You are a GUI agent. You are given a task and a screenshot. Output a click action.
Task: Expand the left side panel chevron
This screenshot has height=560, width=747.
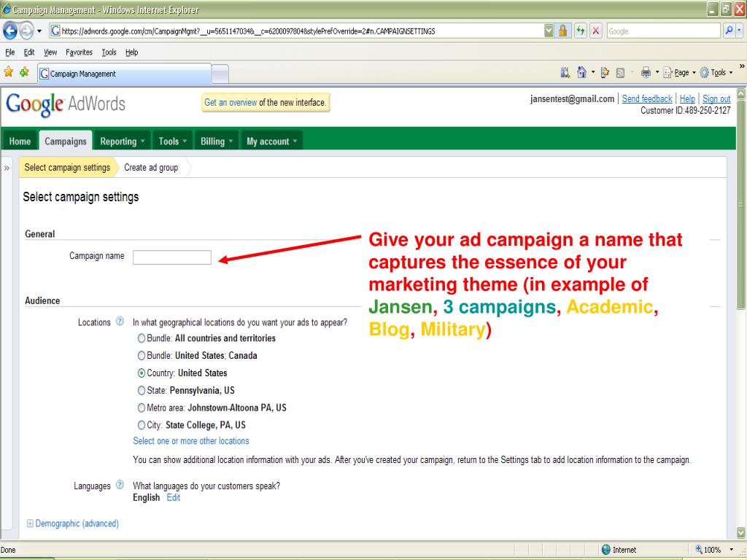click(7, 168)
